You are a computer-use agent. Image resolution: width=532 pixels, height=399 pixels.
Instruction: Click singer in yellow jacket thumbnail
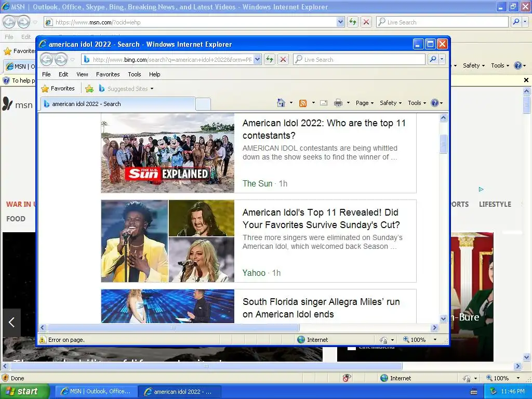[x=135, y=241]
